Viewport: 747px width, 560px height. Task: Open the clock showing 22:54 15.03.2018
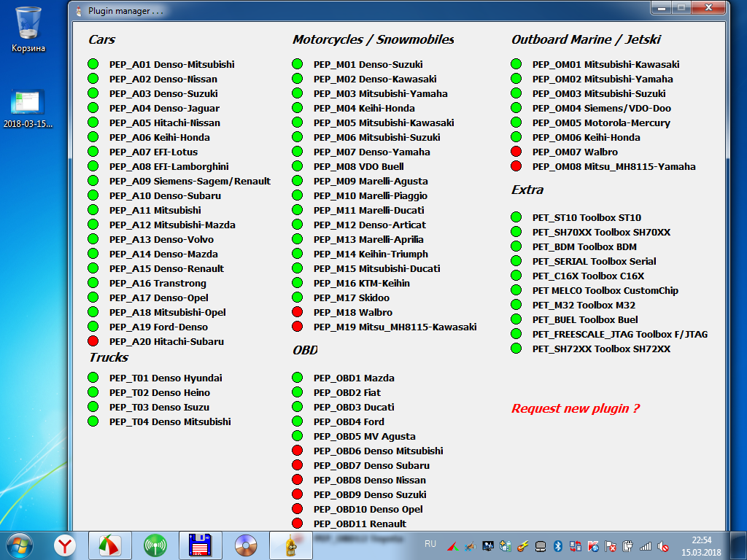click(x=701, y=545)
